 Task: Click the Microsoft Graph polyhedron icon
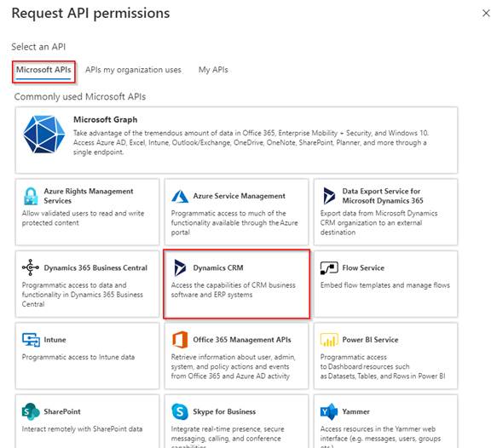click(x=43, y=135)
